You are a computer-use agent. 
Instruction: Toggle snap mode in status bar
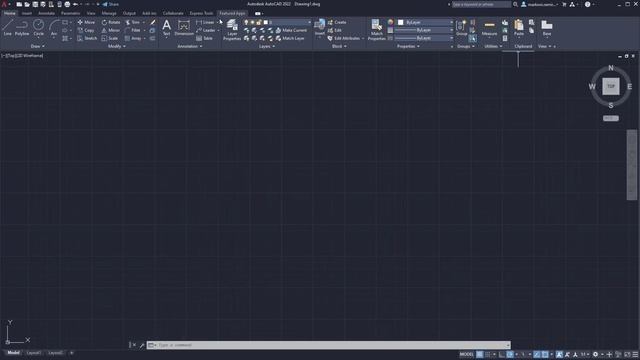coord(487,354)
